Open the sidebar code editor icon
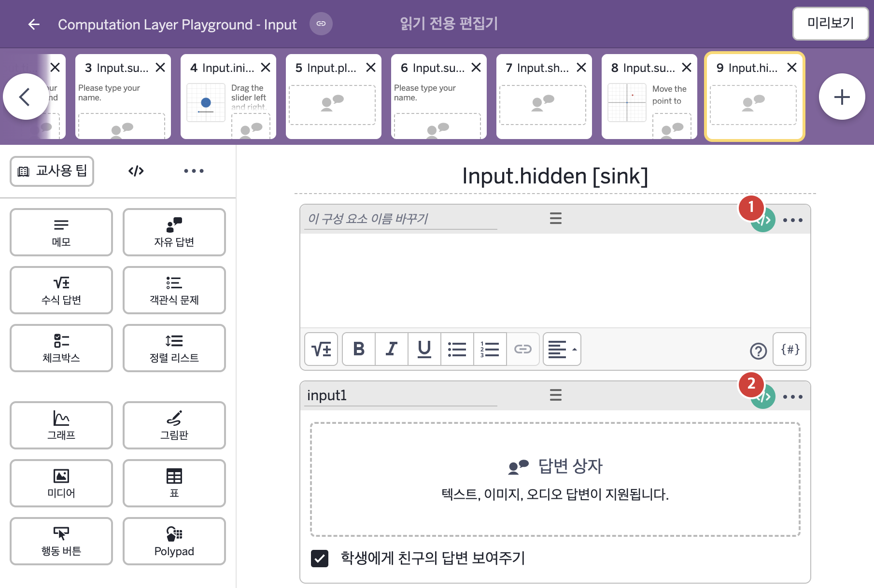 coord(136,171)
